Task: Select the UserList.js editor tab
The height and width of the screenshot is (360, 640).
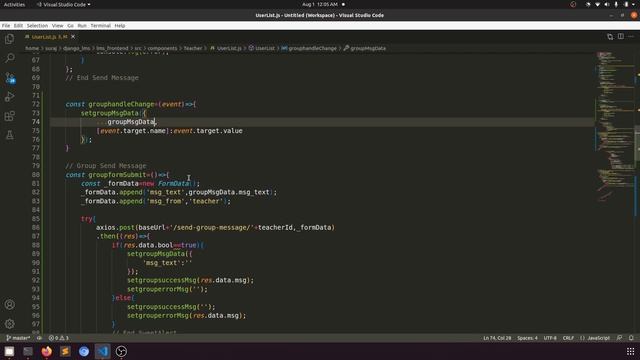Action: click(x=49, y=37)
